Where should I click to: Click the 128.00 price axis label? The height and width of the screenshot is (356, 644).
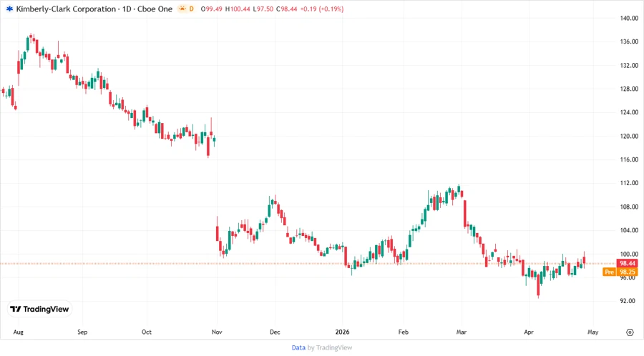629,89
